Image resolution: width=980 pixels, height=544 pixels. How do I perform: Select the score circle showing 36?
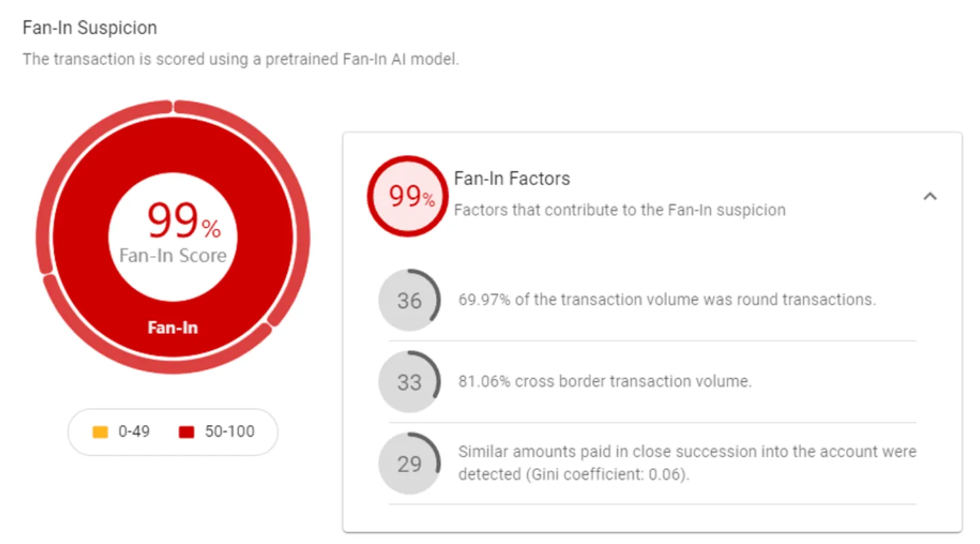409,299
